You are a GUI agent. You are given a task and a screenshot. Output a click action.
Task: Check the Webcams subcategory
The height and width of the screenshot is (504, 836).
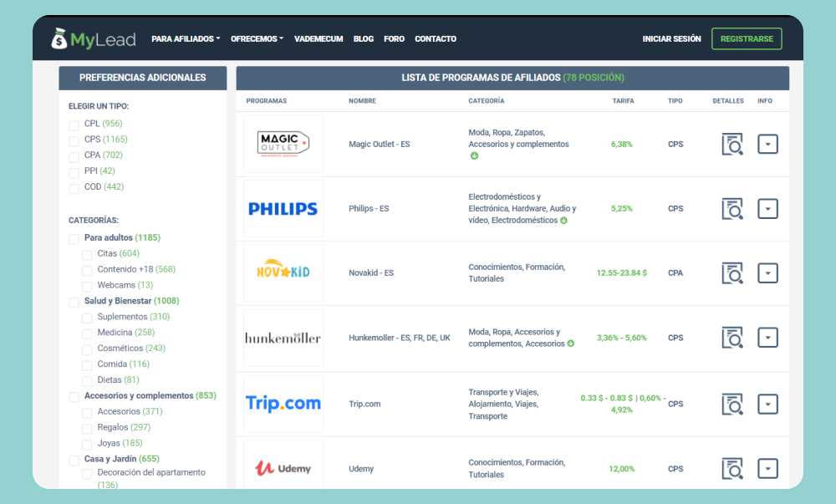click(x=87, y=287)
